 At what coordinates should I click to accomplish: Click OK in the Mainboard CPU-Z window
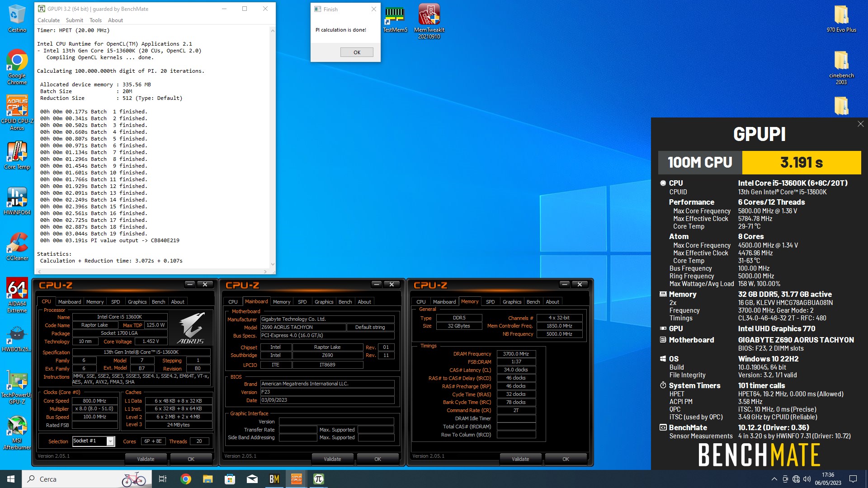click(x=377, y=459)
